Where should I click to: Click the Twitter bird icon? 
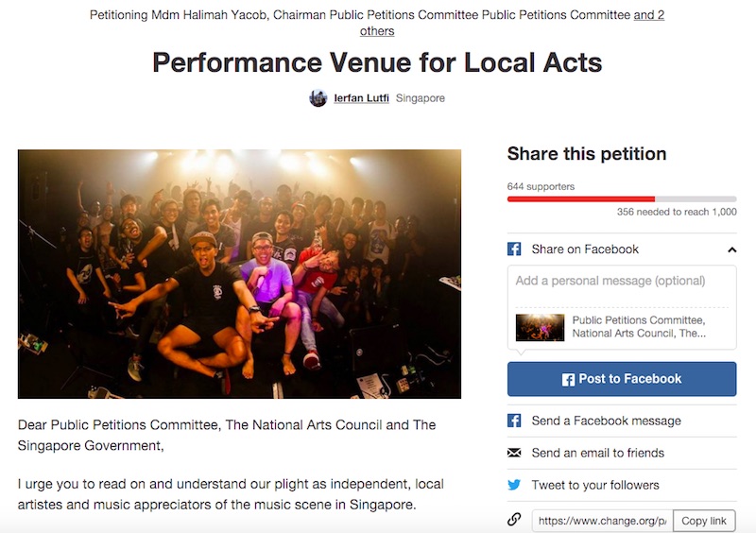click(x=514, y=485)
